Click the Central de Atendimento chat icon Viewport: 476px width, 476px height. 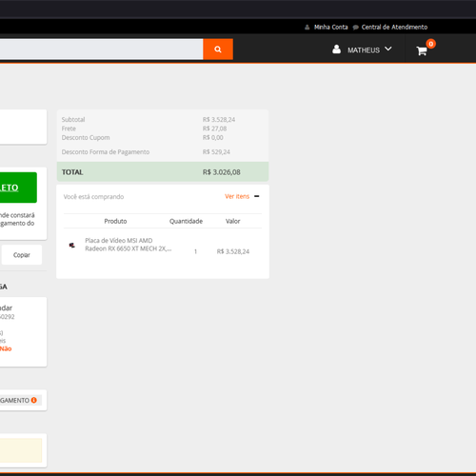point(356,28)
